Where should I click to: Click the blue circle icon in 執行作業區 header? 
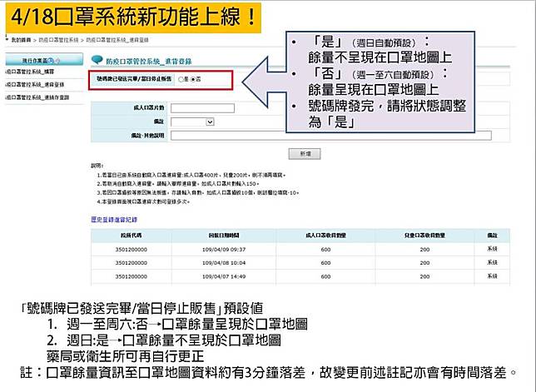(52, 61)
